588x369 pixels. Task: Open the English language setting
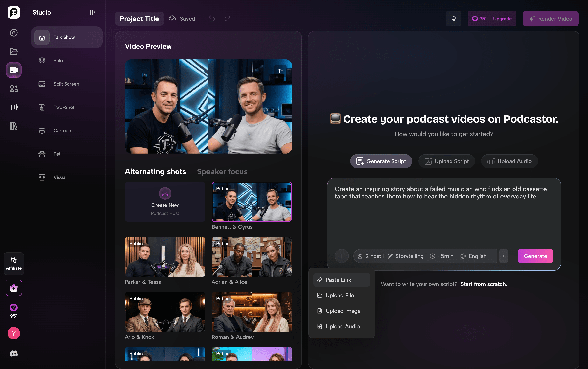pyautogui.click(x=473, y=256)
